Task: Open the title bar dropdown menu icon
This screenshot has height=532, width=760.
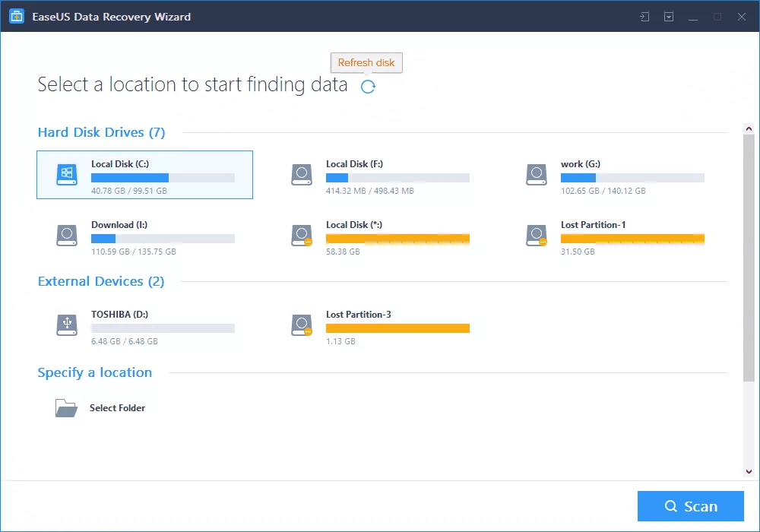Action: [x=669, y=17]
